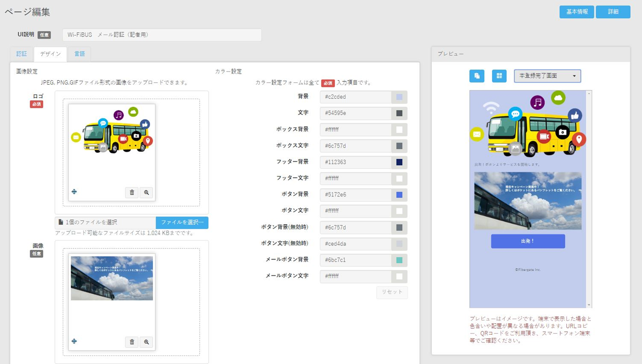This screenshot has width=642, height=364.
Task: Zoom the sky bus image preview
Action: pyautogui.click(x=146, y=342)
